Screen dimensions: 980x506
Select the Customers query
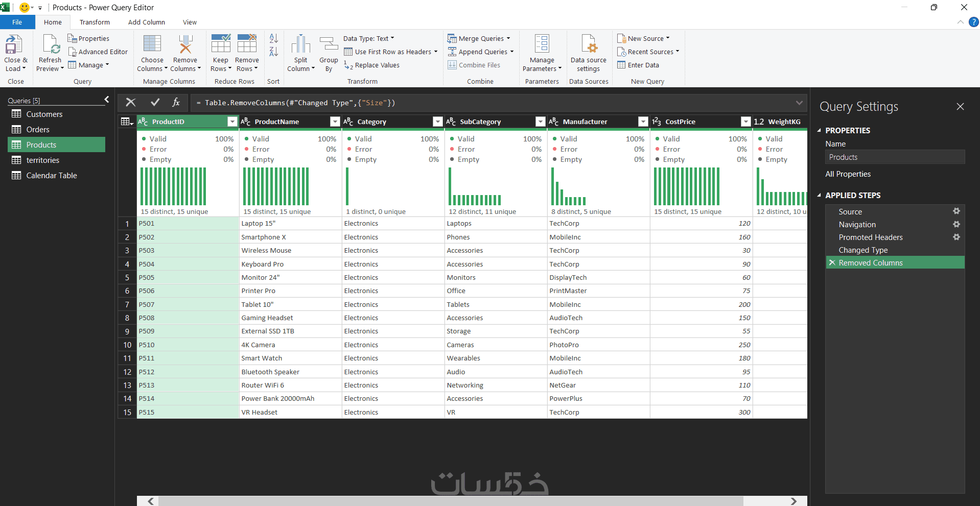[57, 114]
